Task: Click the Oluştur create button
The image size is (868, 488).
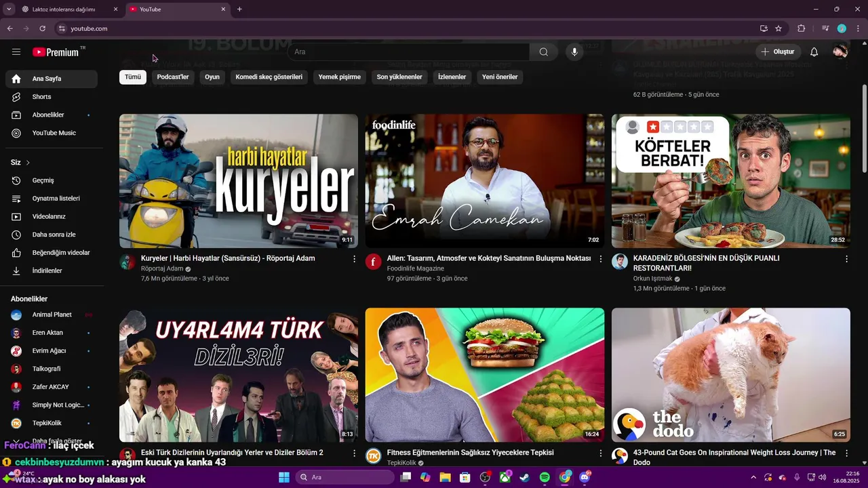Action: pos(778,52)
